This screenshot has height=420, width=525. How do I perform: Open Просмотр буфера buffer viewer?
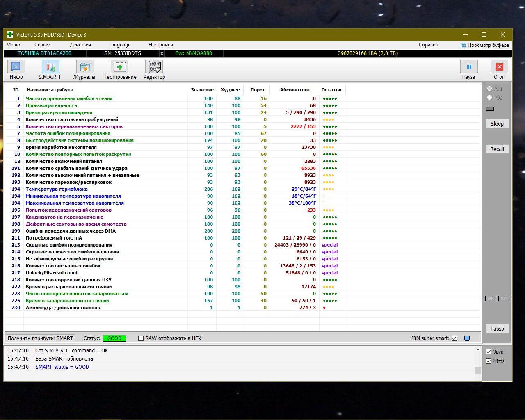[x=484, y=45]
